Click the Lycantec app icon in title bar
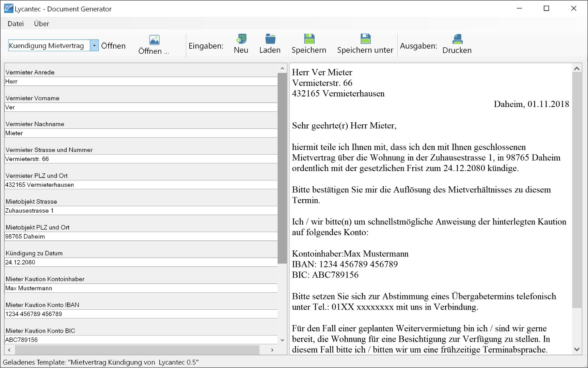This screenshot has width=588, height=368. coord(8,9)
